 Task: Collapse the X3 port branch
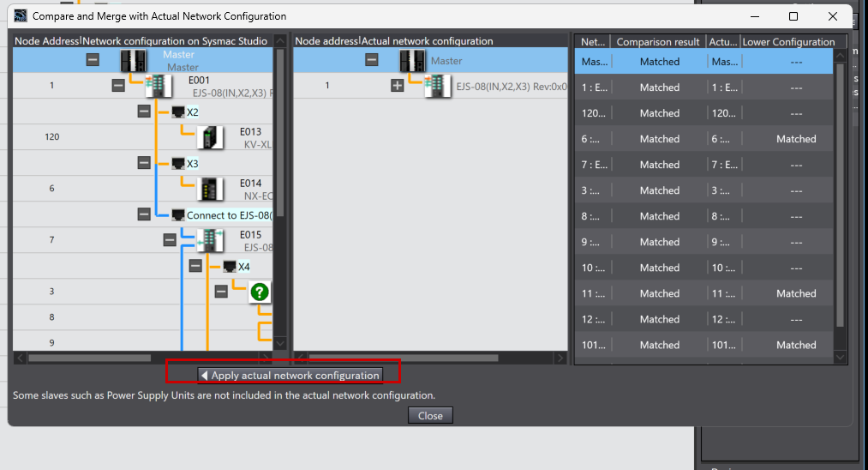pyautogui.click(x=144, y=163)
